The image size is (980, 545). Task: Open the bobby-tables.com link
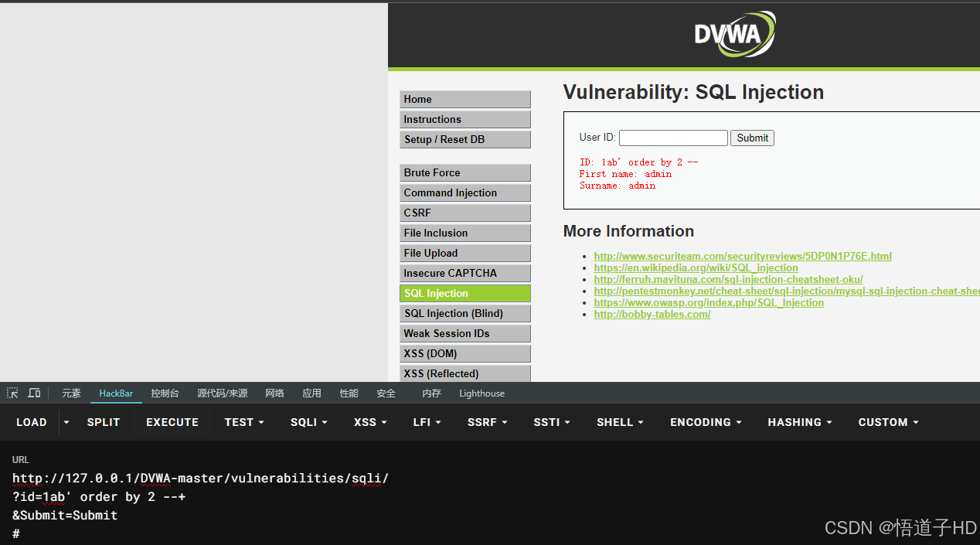tap(652, 314)
